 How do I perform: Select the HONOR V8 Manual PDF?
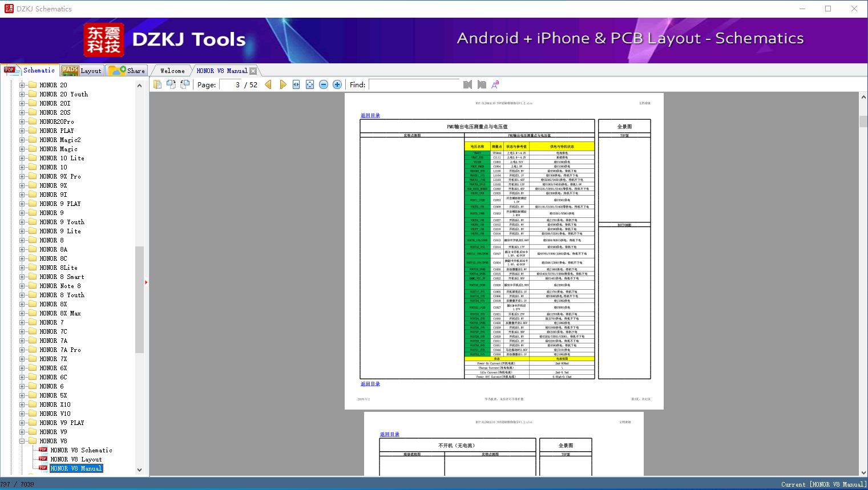coord(76,468)
